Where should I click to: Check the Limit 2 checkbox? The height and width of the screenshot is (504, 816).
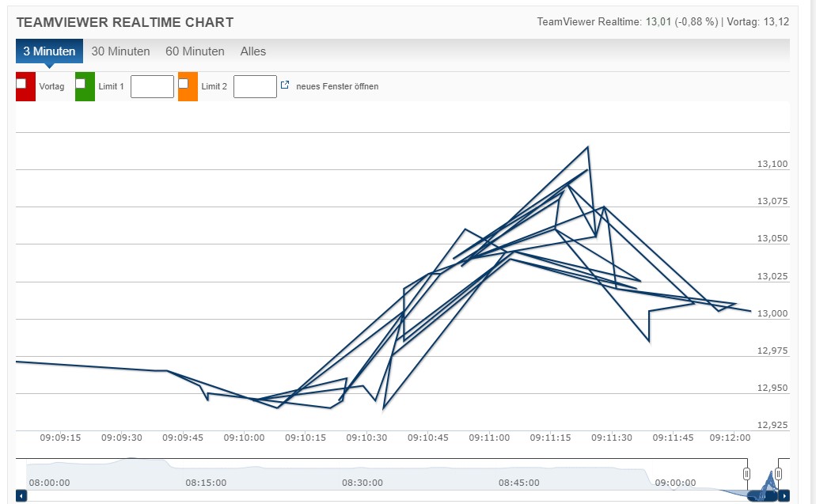click(184, 83)
